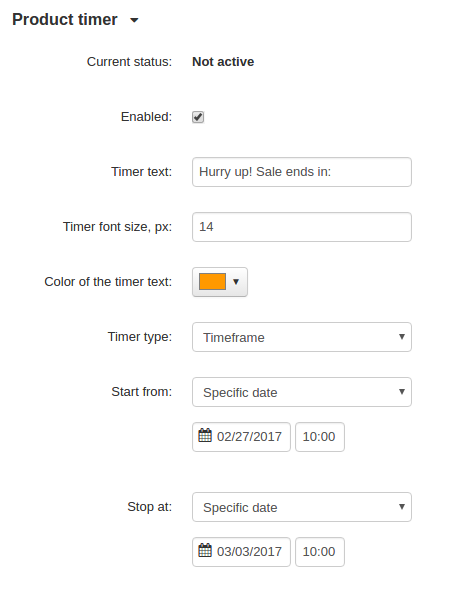Click the Product timer heading

click(65, 20)
